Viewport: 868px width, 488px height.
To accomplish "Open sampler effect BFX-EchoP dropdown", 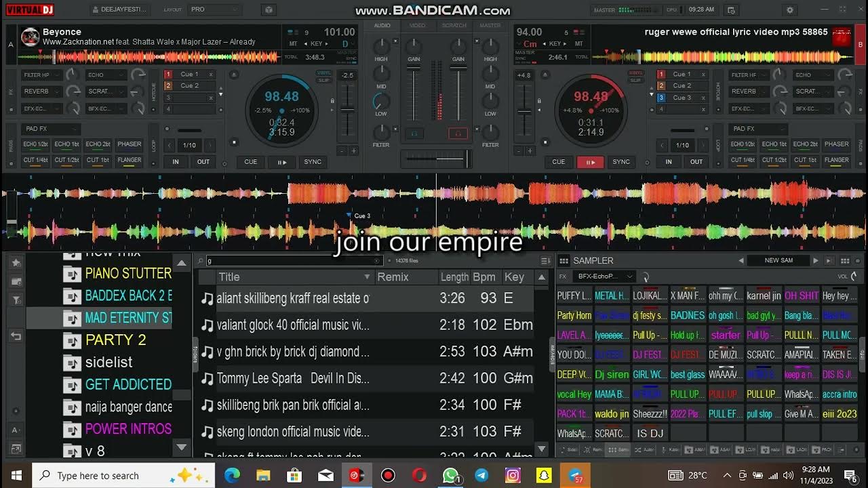I will 604,277.
